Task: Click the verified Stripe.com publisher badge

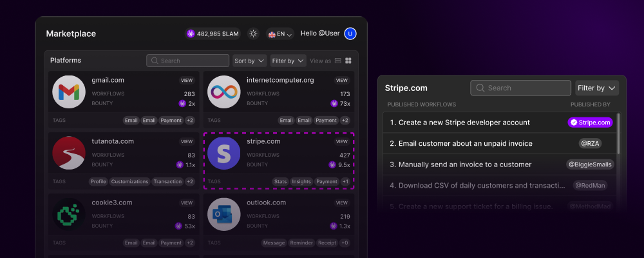Action: (x=590, y=122)
